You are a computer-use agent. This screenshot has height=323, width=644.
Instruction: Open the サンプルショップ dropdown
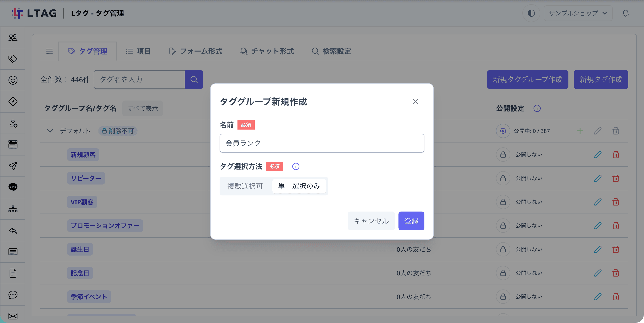tap(578, 13)
